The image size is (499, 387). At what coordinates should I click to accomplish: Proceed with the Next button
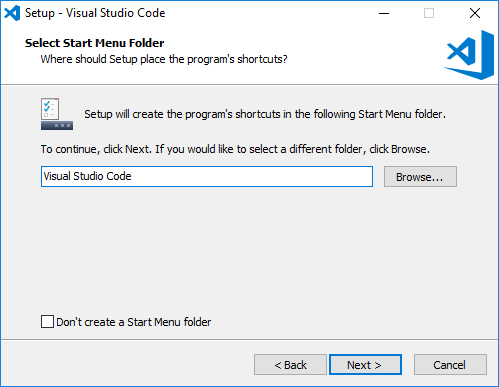pyautogui.click(x=365, y=365)
